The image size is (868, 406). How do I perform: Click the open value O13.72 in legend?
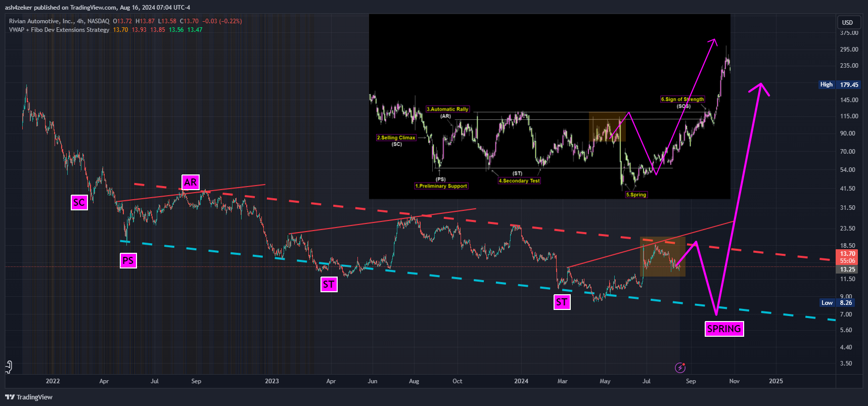pyautogui.click(x=122, y=21)
